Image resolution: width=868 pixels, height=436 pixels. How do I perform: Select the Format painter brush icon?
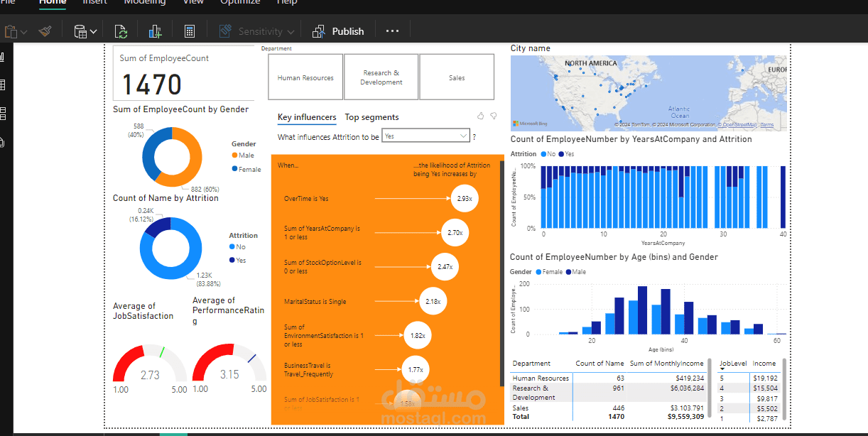click(45, 31)
